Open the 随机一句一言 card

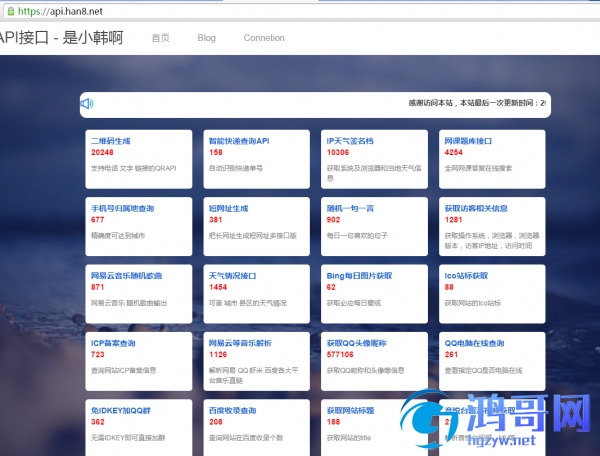tap(374, 226)
